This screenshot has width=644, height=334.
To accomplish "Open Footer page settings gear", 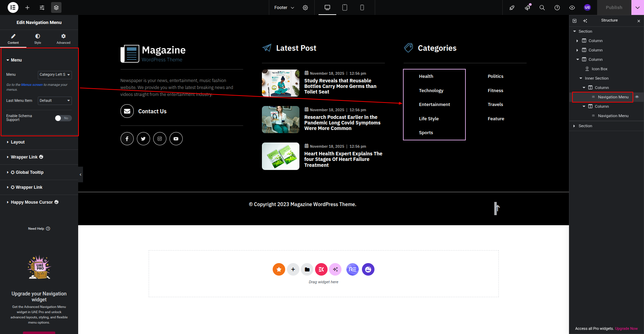I will coord(305,8).
